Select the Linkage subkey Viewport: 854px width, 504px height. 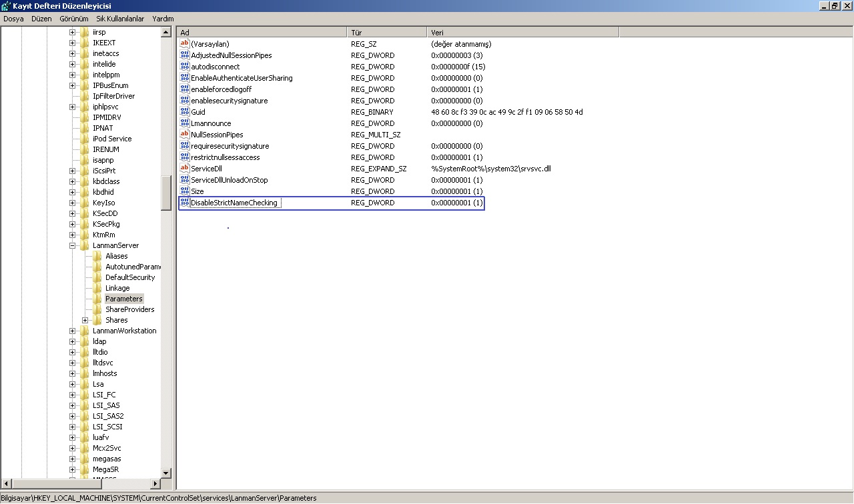point(117,288)
